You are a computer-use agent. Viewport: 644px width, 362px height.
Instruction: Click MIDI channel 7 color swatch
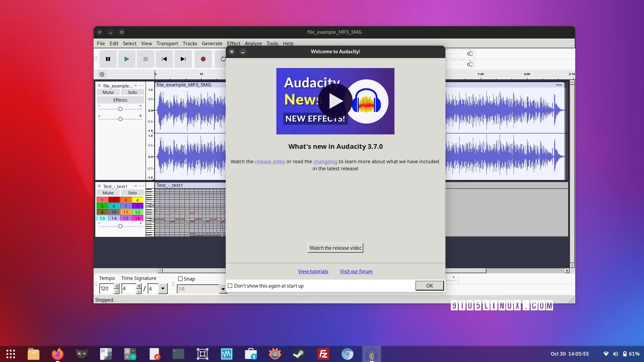coord(125,206)
